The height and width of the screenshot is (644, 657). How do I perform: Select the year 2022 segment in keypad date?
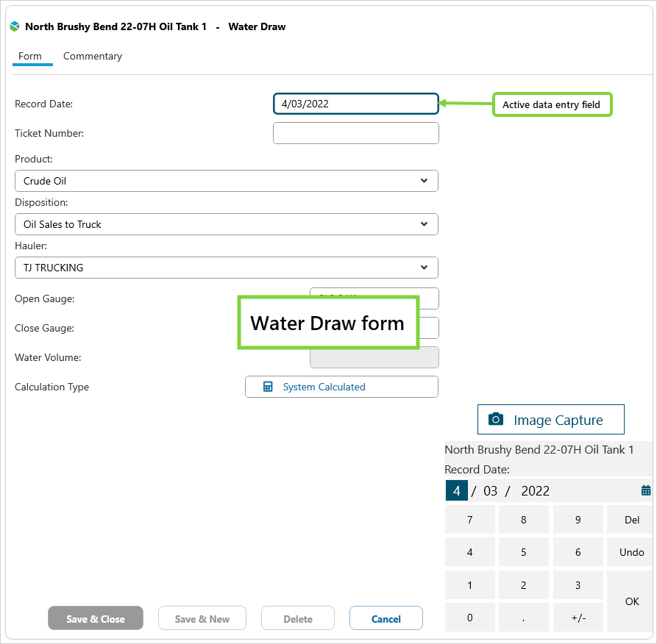535,491
